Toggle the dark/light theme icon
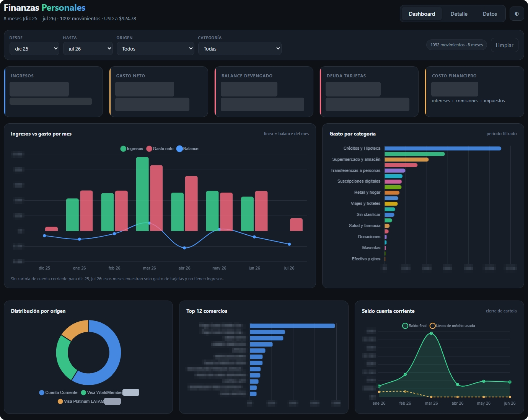The height and width of the screenshot is (420, 528). tap(517, 14)
